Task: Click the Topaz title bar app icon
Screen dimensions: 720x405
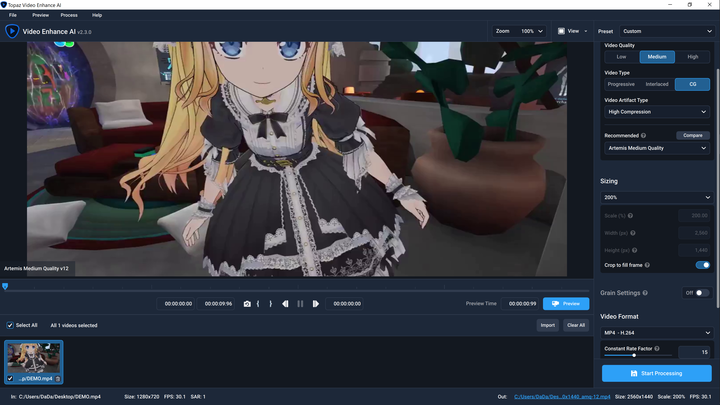Action: pyautogui.click(x=4, y=5)
